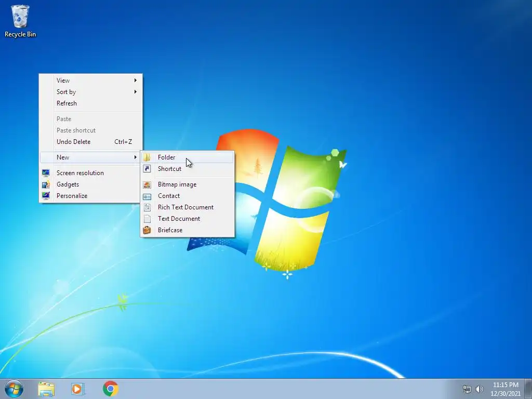
Task: Click the Personalize icon in the context menu
Action: click(x=46, y=196)
